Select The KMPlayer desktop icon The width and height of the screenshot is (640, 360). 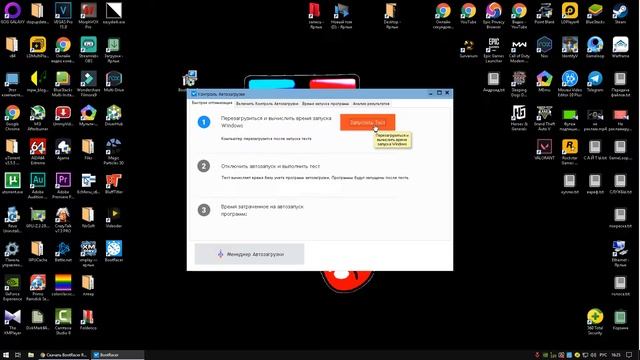pos(12,322)
